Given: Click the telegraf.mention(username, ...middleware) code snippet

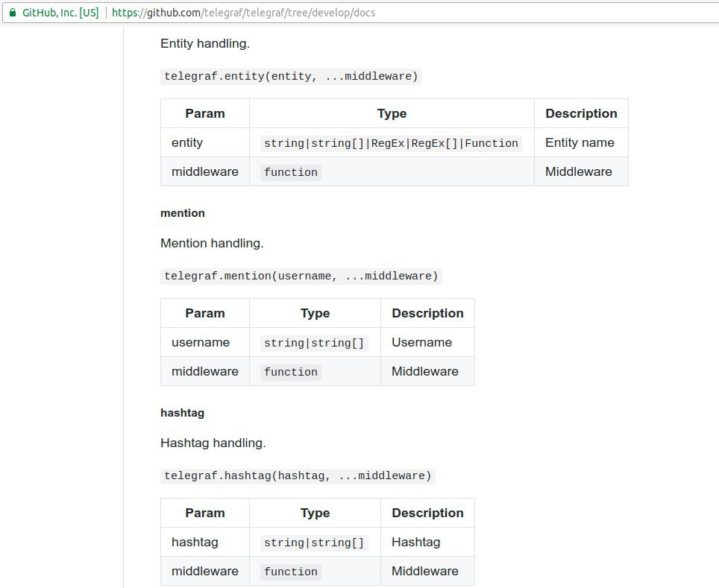Looking at the screenshot, I should click(x=301, y=276).
